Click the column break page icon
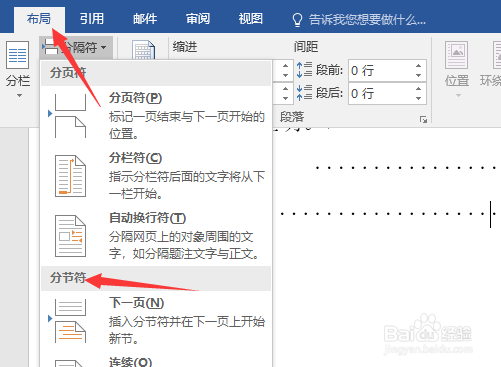 (70, 176)
